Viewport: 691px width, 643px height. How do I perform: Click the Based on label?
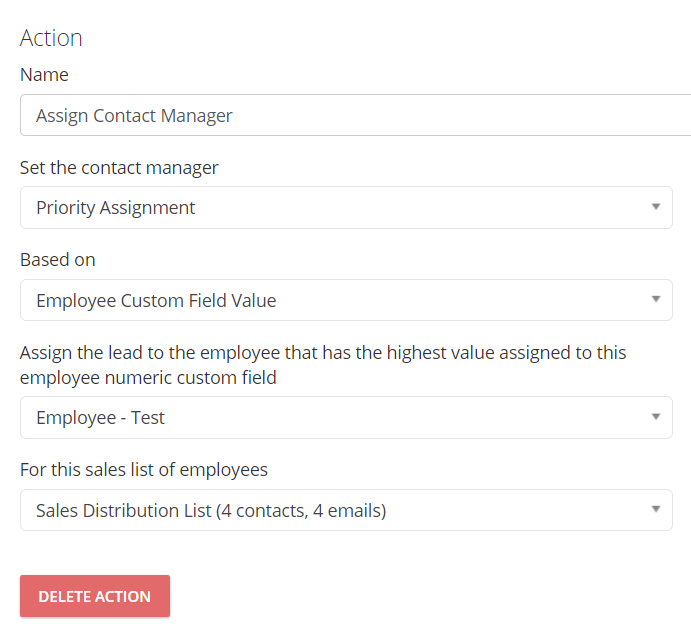[x=58, y=260]
